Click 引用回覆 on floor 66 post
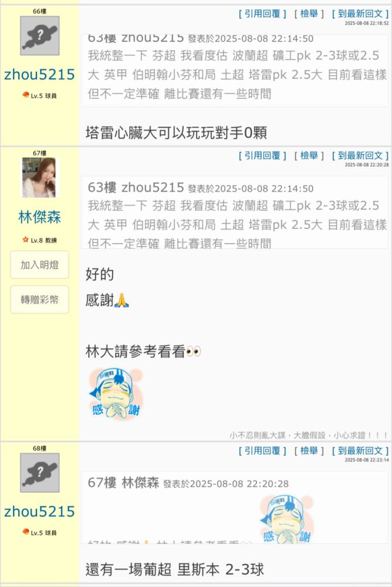The height and width of the screenshot is (587, 392). point(262,14)
